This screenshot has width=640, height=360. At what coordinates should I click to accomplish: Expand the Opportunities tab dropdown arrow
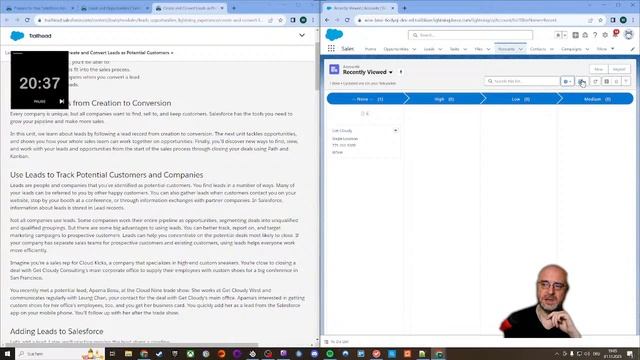click(414, 49)
